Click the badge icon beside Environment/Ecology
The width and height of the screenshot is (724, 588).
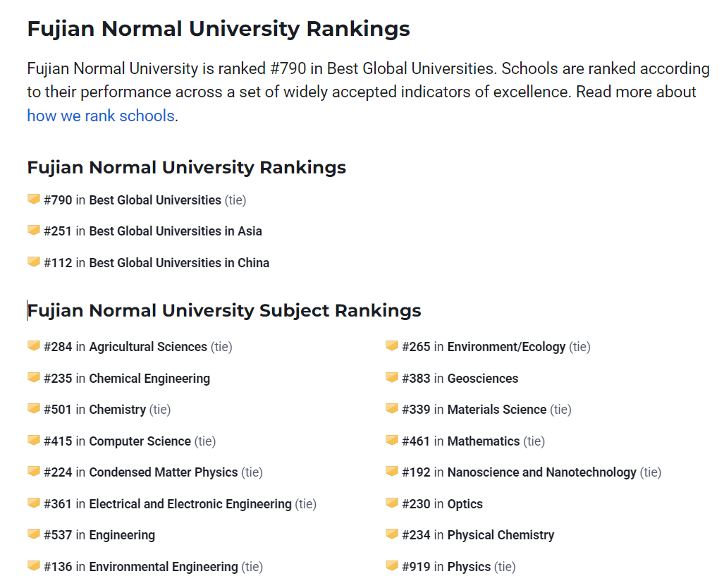point(392,346)
